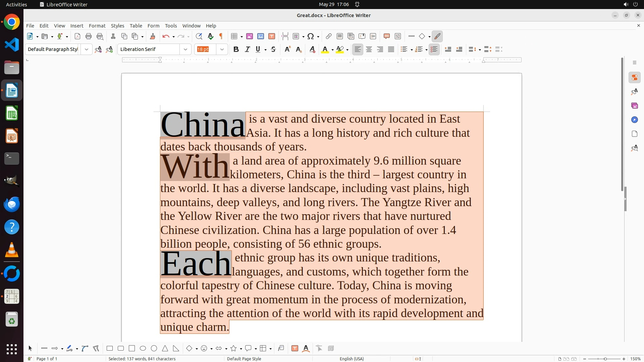Insert a special character with Omega icon
This screenshot has width=644, height=362.
[x=311, y=37]
